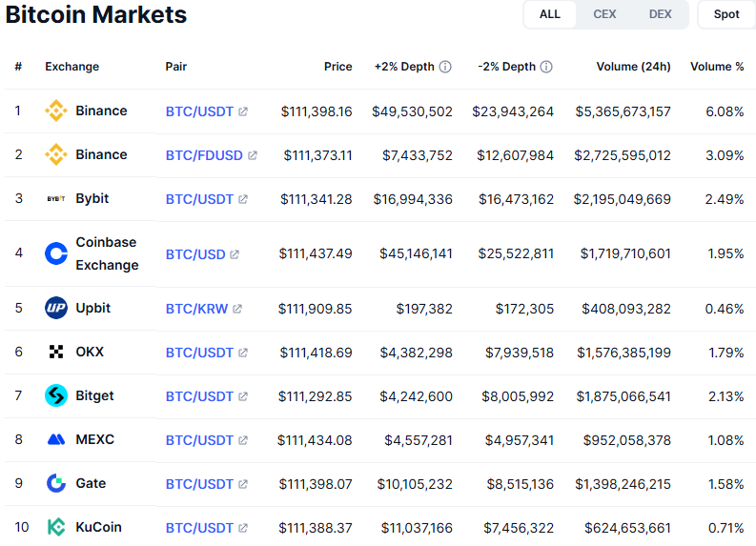This screenshot has height=546, width=756.
Task: Open Bybit BTC/USDT pair link
Action: pyautogui.click(x=199, y=199)
